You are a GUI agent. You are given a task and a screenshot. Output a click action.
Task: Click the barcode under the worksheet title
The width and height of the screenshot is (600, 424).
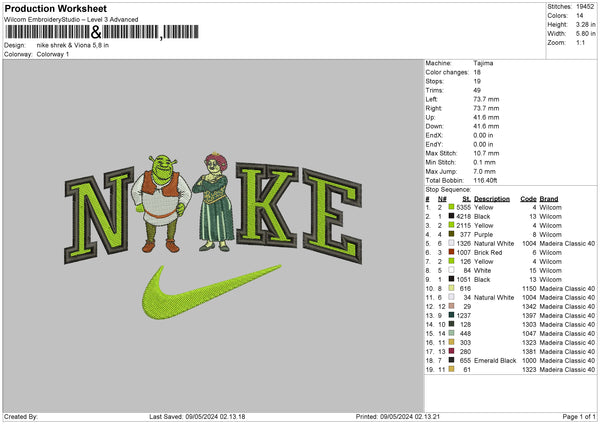click(x=102, y=32)
